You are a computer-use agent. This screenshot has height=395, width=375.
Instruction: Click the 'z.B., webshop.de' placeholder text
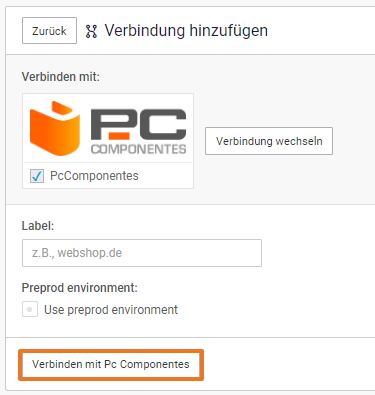point(77,253)
